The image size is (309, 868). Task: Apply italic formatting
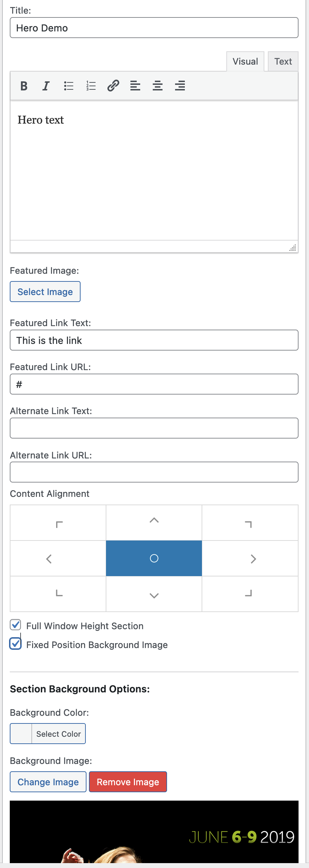[x=46, y=86]
